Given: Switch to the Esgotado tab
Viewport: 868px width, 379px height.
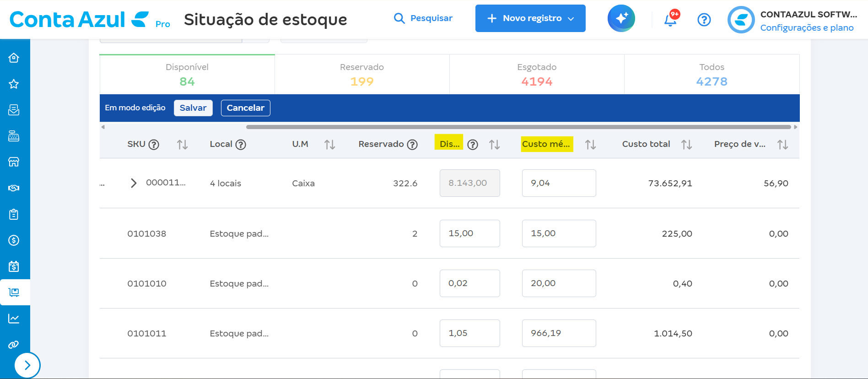Looking at the screenshot, I should tap(537, 75).
